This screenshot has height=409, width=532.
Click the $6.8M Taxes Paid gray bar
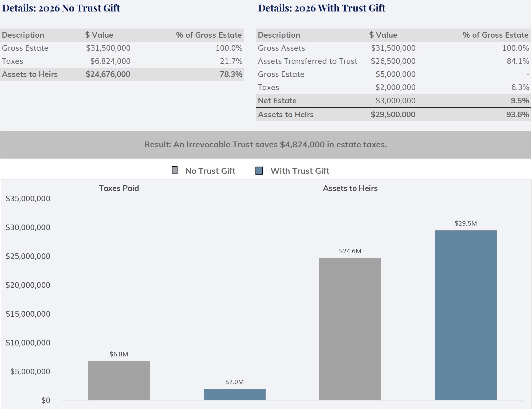[119, 380]
